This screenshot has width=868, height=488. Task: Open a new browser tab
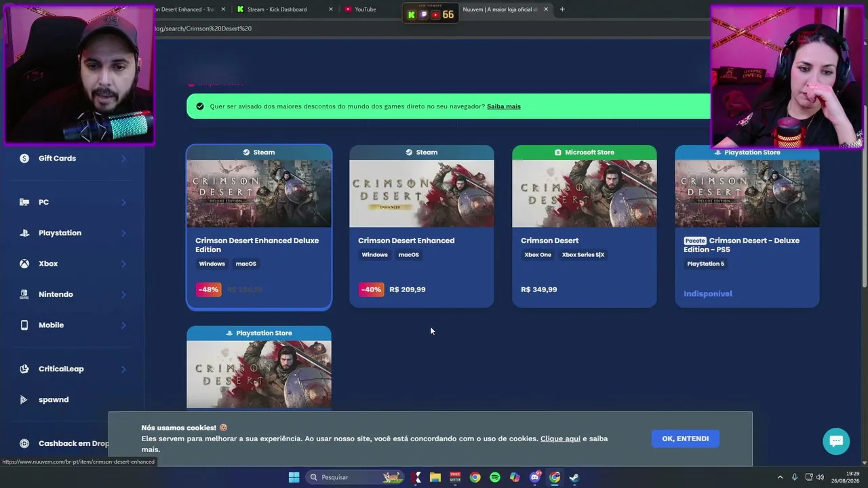pos(562,9)
